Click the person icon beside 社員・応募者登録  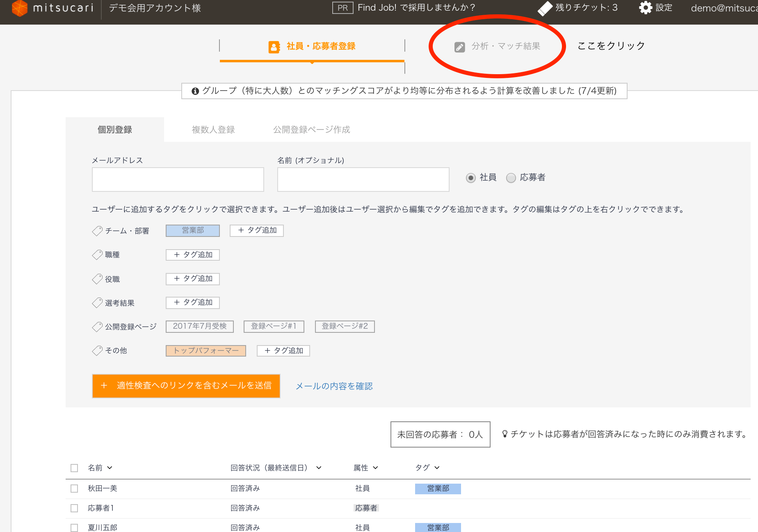[x=273, y=46]
